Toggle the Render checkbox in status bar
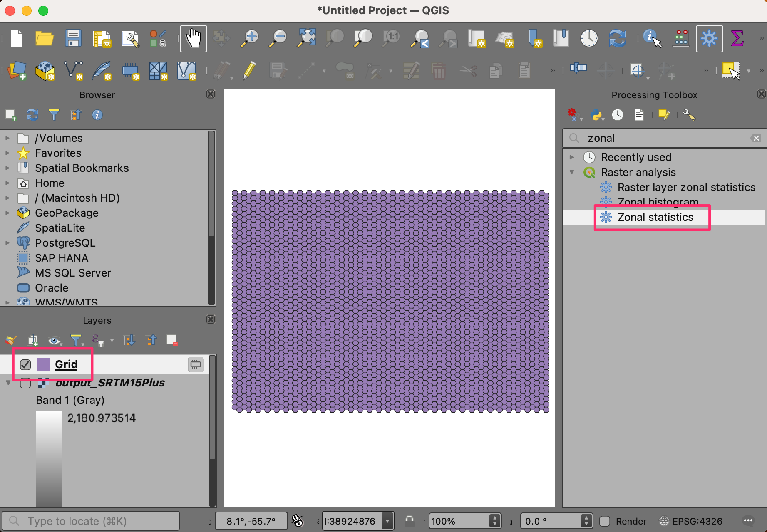 coord(605,521)
